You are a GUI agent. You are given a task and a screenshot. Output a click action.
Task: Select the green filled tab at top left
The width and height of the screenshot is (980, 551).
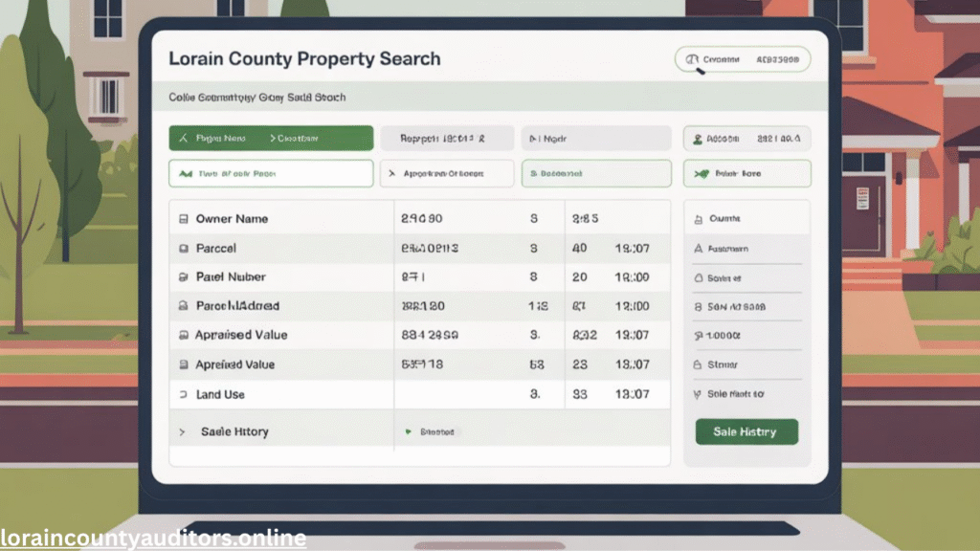271,139
